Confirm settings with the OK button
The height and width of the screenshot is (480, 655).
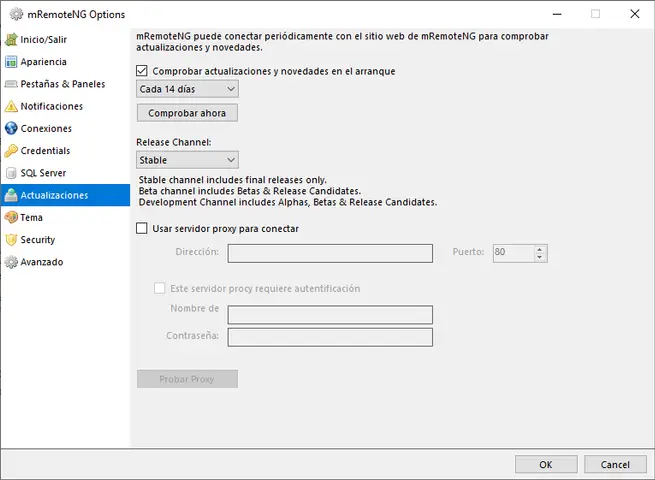click(x=546, y=465)
